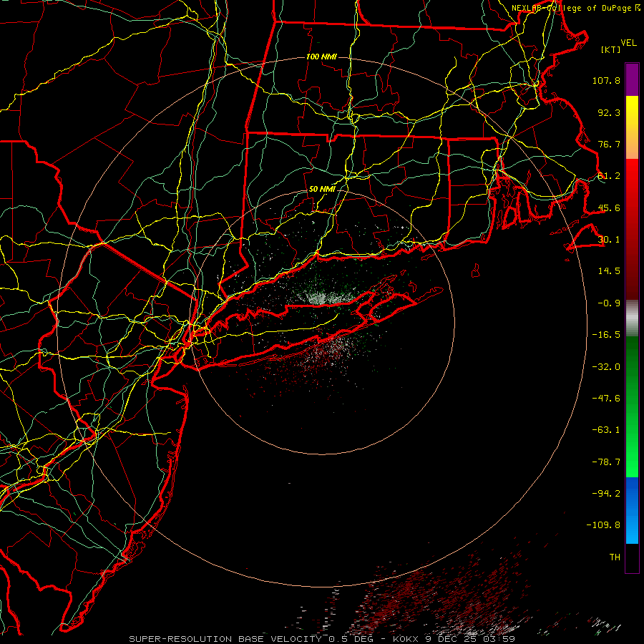Click the -94.2 legend value
This screenshot has width=644, height=644.
606,494
